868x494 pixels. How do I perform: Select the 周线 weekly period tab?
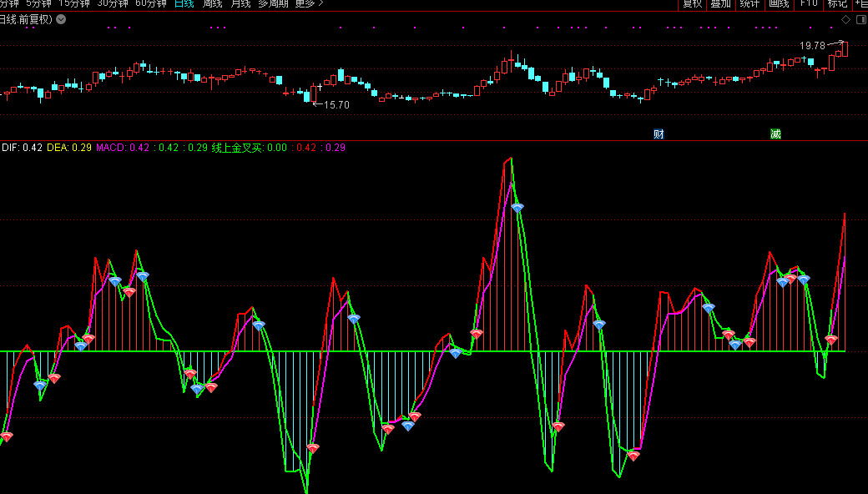pos(212,3)
